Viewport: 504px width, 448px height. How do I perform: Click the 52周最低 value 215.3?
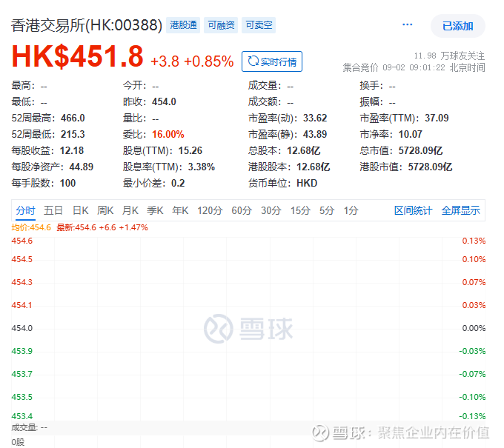(73, 134)
